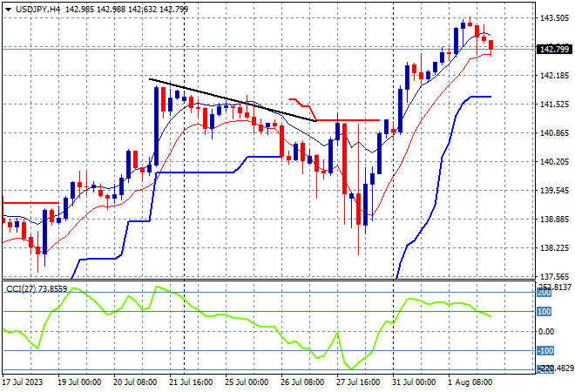Select the black descending trendline
The height and width of the screenshot is (392, 575).
click(233, 99)
